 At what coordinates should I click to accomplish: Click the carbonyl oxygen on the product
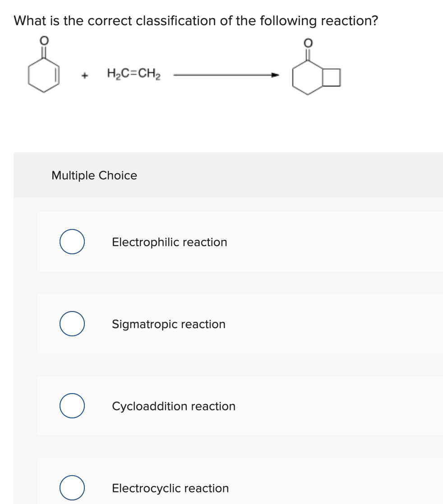click(x=308, y=43)
